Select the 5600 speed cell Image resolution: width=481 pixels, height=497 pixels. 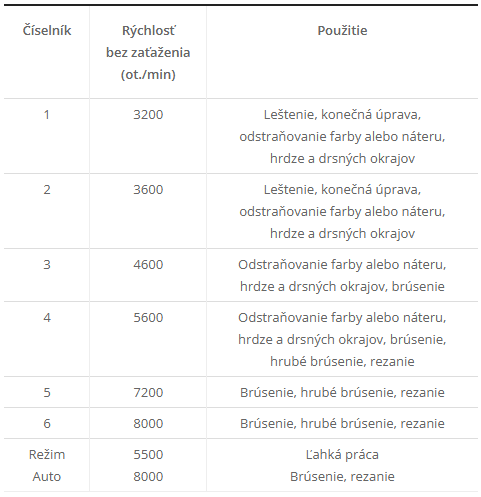point(148,318)
